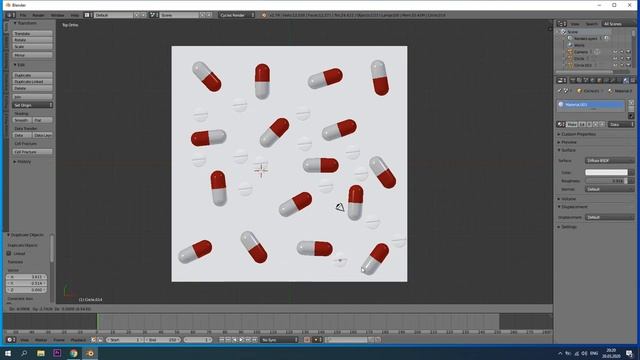This screenshot has width=640, height=360.
Task: Toggle the preview range clock button
Action: point(93,340)
